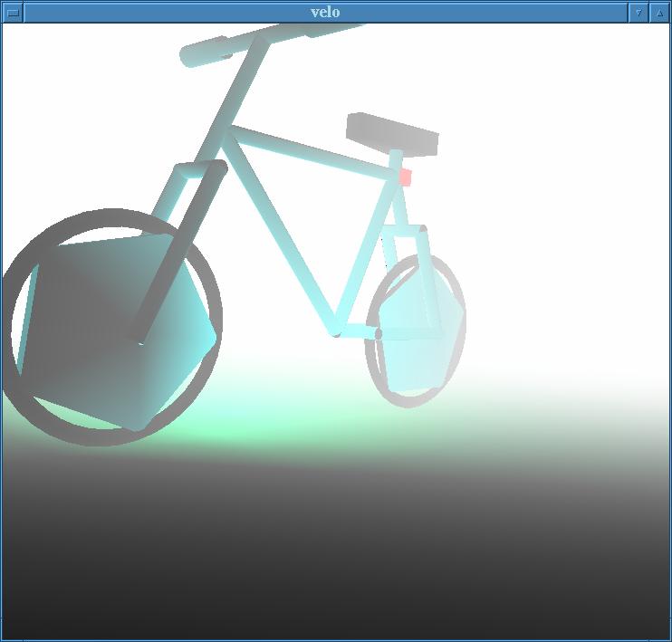Click the maximize triangle button in title bar

coord(660,12)
